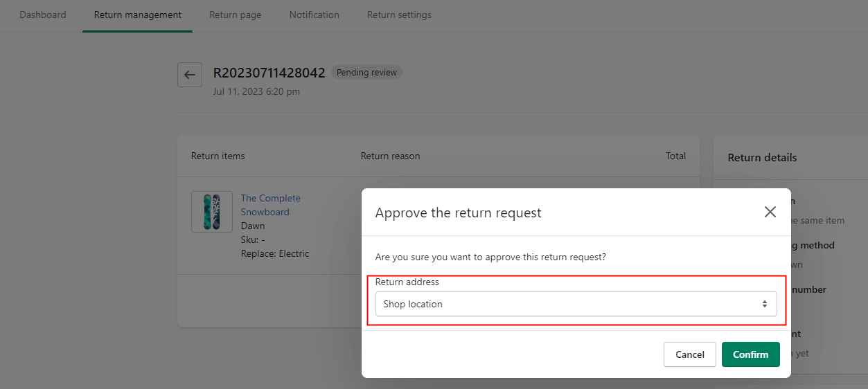Click the snowboard product thumbnail
This screenshot has height=389, width=868.
(212, 212)
